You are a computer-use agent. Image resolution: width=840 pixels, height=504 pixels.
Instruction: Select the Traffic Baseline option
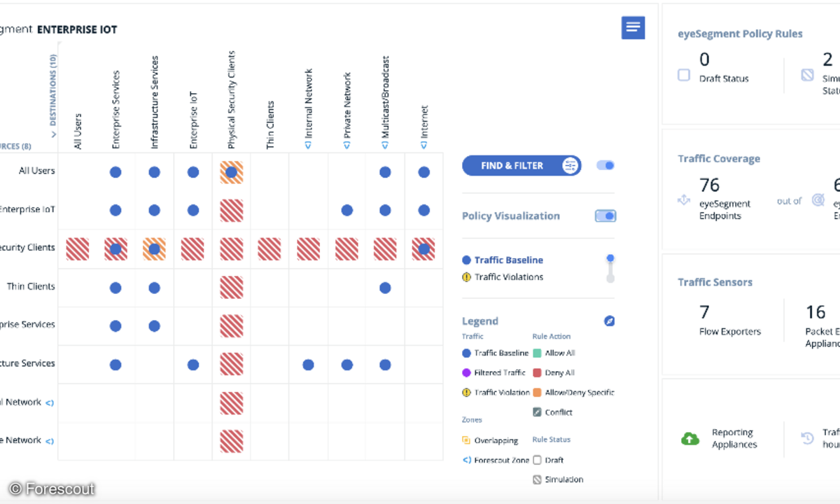503,260
